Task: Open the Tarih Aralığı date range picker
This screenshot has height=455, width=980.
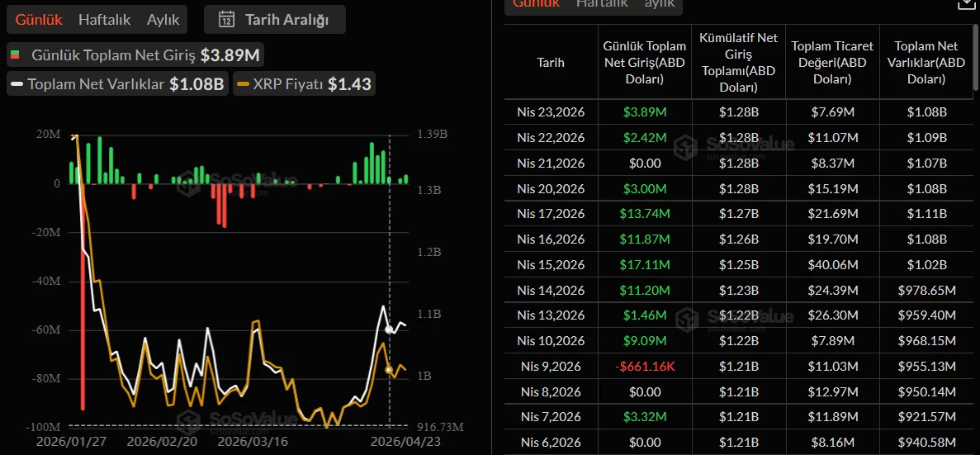Action: point(275,20)
